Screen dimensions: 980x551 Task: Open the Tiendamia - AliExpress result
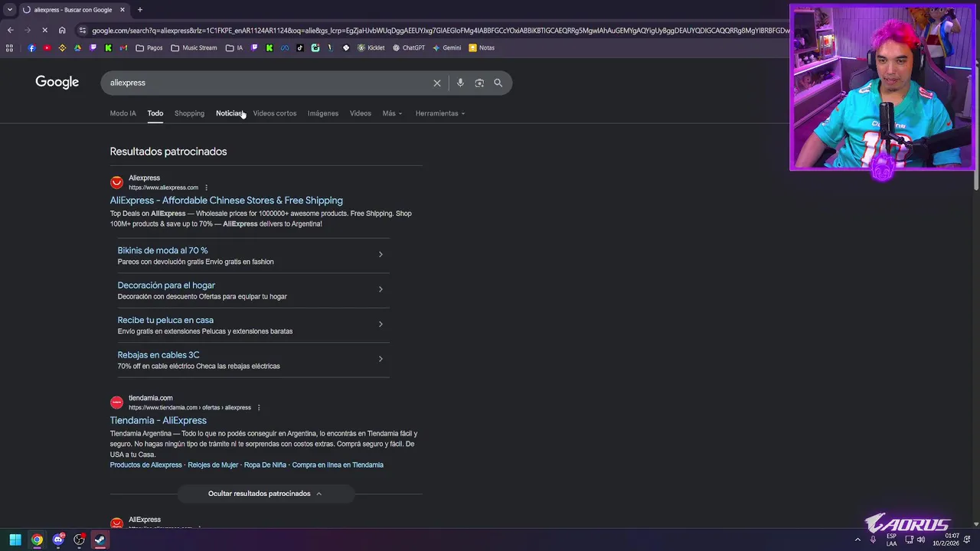158,420
